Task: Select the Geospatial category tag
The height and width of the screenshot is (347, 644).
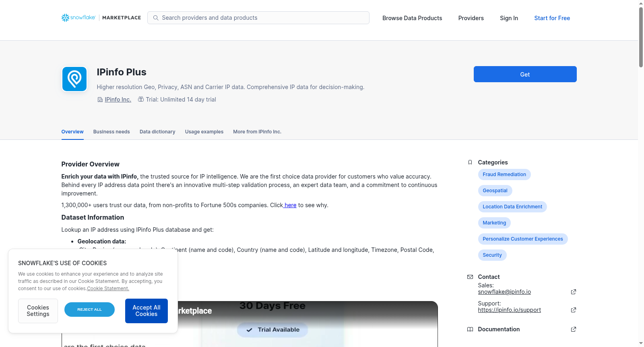Action: coord(495,191)
